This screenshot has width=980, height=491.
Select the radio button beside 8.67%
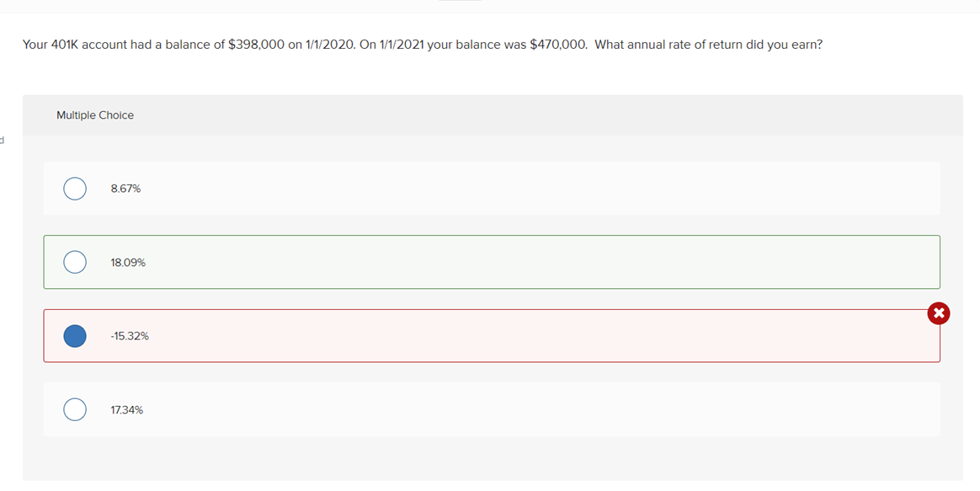pyautogui.click(x=74, y=189)
